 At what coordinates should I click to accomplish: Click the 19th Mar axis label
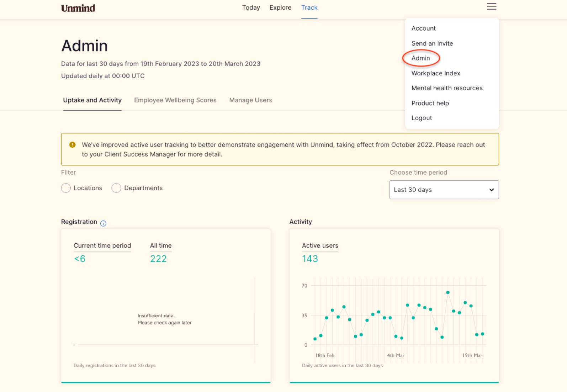[472, 355]
